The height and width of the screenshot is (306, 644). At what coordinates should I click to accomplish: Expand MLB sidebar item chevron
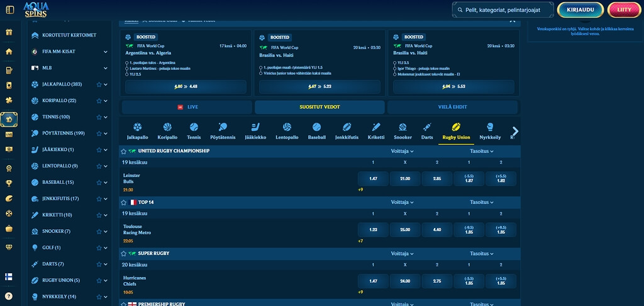pyautogui.click(x=106, y=68)
